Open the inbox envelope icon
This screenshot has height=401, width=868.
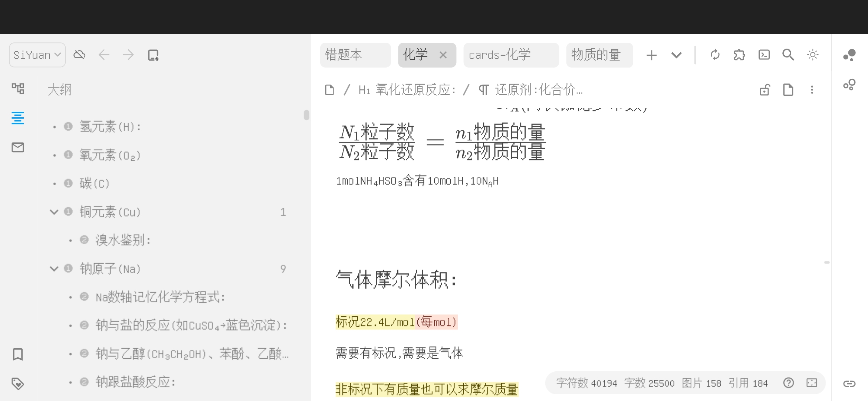(x=17, y=147)
